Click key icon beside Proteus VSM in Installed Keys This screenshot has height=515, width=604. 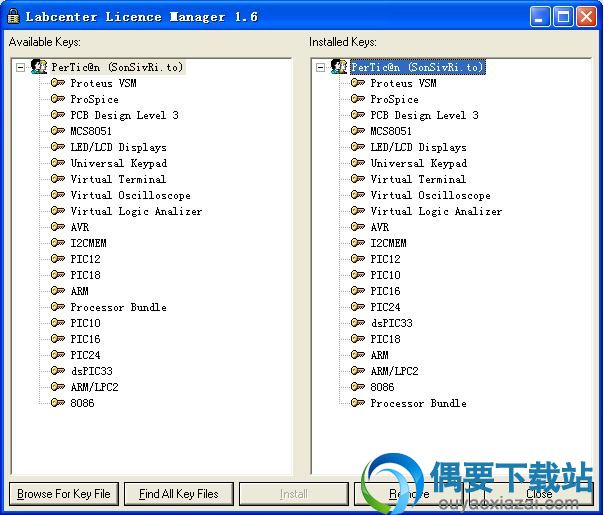pos(358,83)
